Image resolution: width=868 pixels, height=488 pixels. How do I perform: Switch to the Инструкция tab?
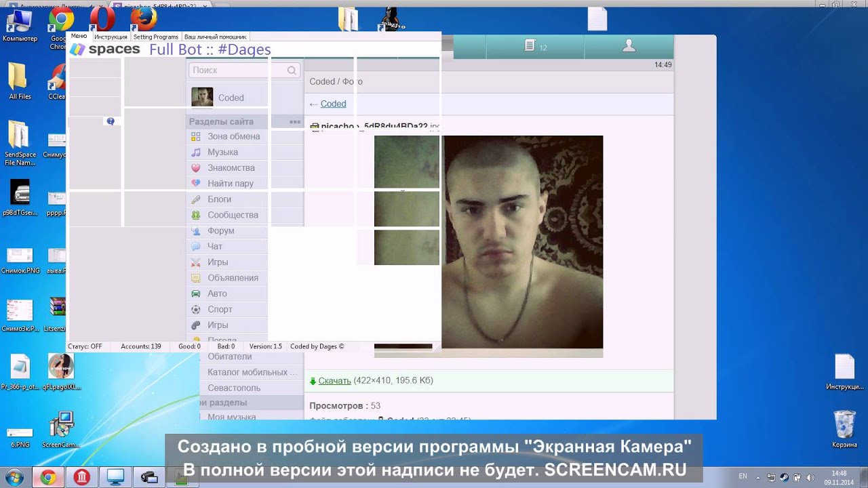coord(111,37)
